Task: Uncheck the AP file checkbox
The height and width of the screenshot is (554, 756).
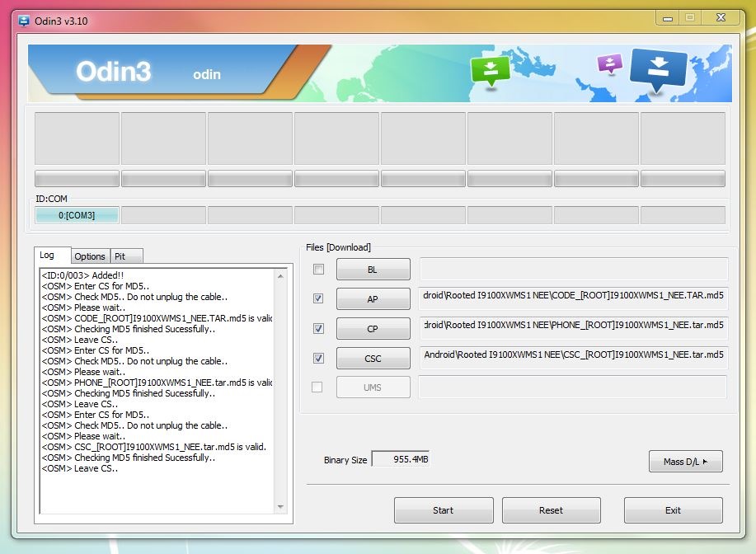Action: pos(318,298)
